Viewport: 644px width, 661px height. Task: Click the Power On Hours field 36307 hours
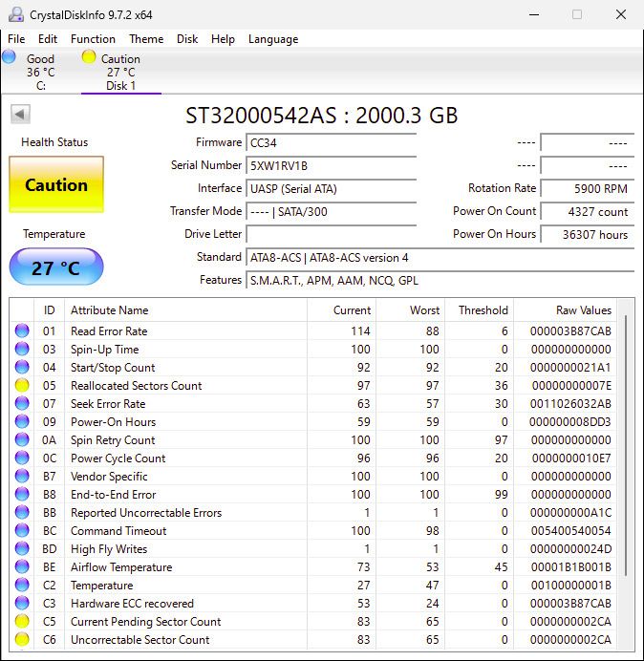click(587, 234)
